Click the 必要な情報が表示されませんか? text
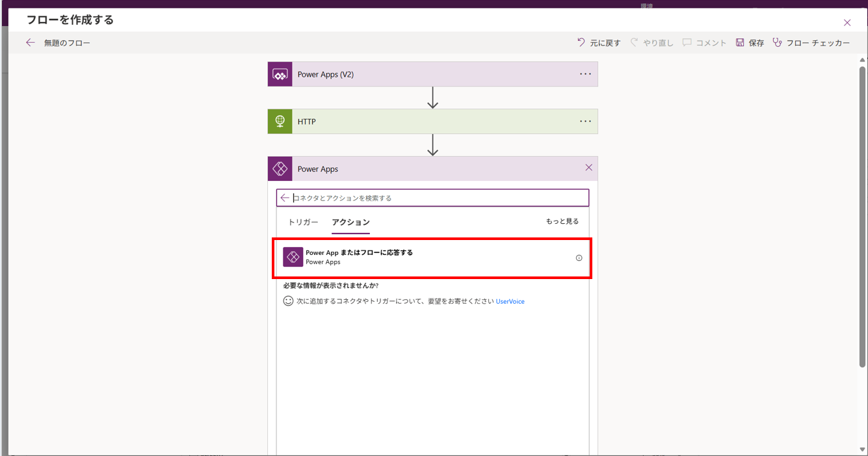 click(331, 286)
